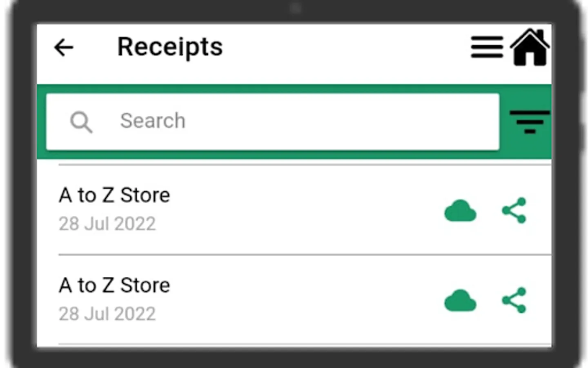Share the second A to Z Store receipt

514,301
